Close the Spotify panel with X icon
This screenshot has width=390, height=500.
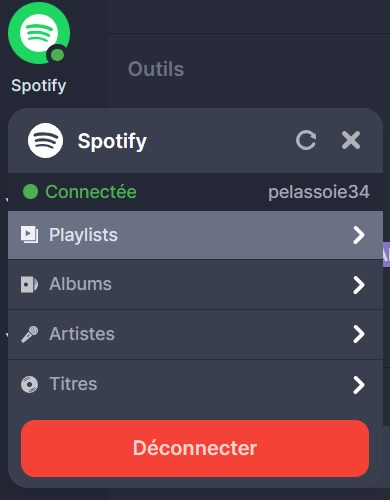pyautogui.click(x=351, y=140)
